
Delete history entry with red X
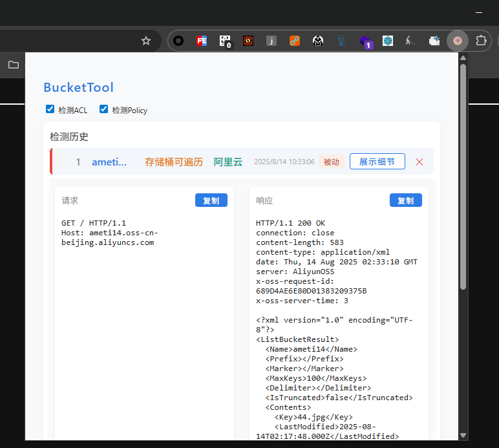pyautogui.click(x=419, y=162)
